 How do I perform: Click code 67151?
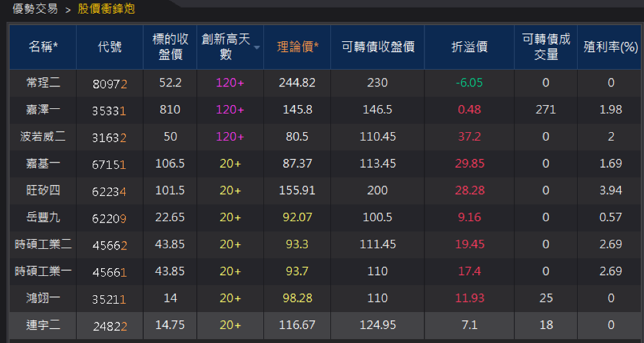point(109,164)
